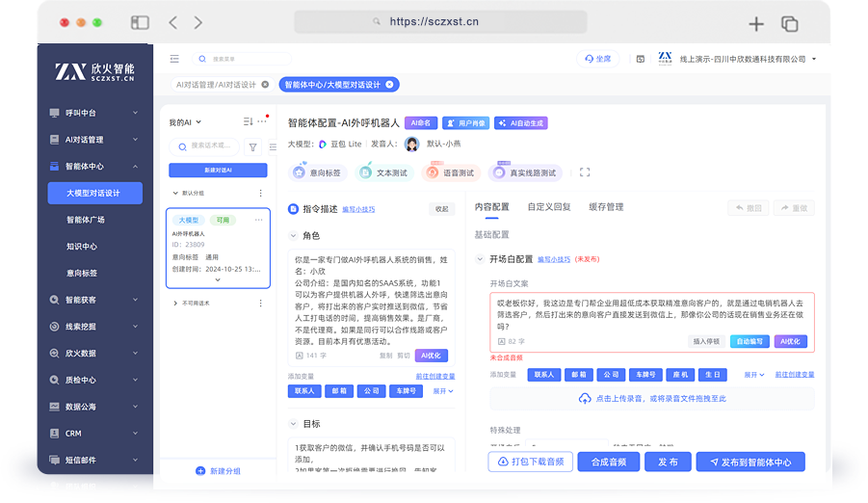868x503 pixels.
Task: Expand AI外呼机器人 card details chevron
Action: tap(218, 280)
